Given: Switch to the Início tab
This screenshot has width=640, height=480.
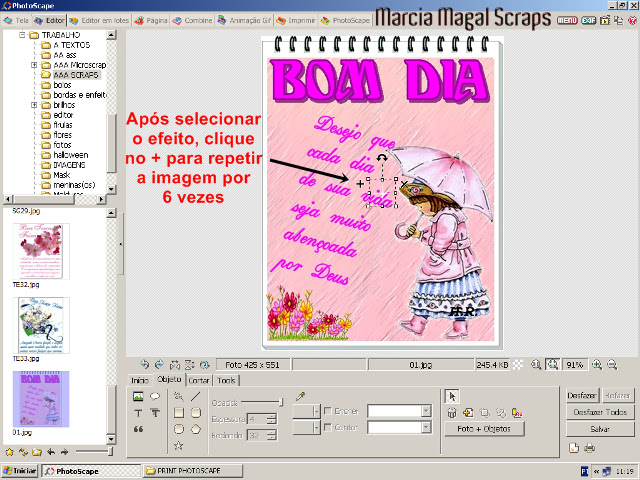Looking at the screenshot, I should tap(140, 380).
